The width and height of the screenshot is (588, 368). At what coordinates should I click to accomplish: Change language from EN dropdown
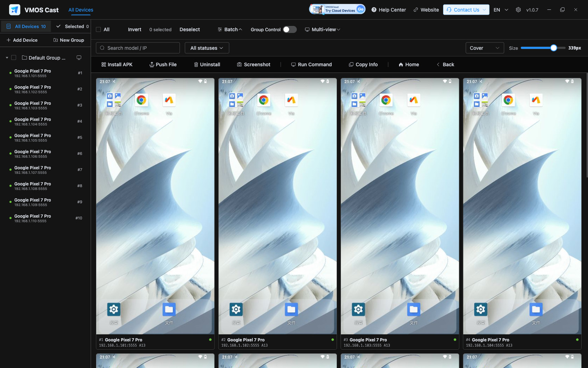[501, 10]
